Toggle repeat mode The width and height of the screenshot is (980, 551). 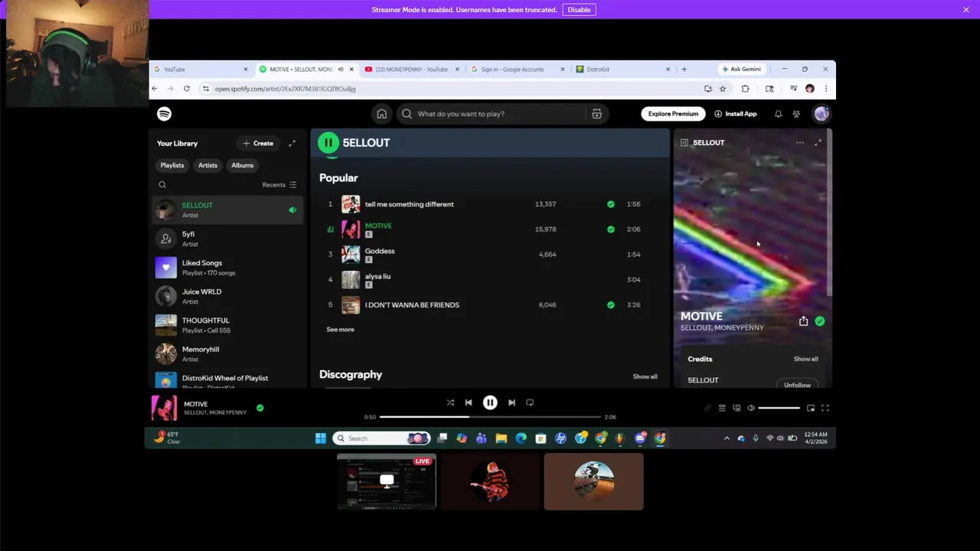(530, 403)
